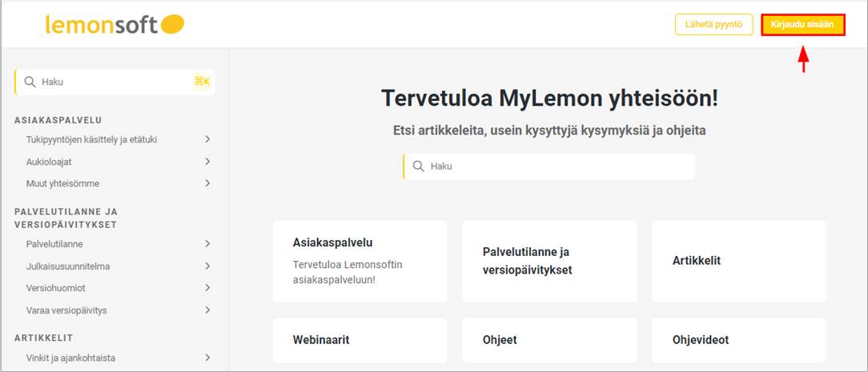
Task: Open the Palvelutilanne ja versiopäivitykset card
Action: pos(549,262)
